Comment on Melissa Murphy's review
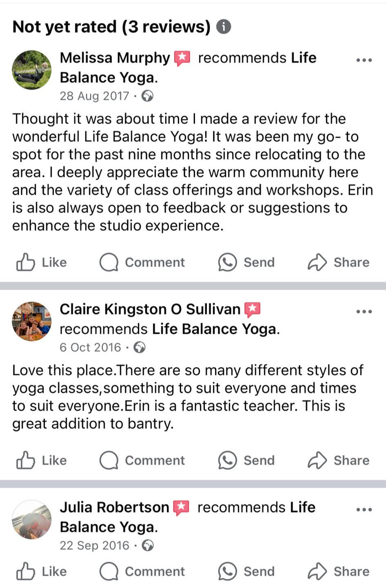The height and width of the screenshot is (588, 386). [x=142, y=262]
